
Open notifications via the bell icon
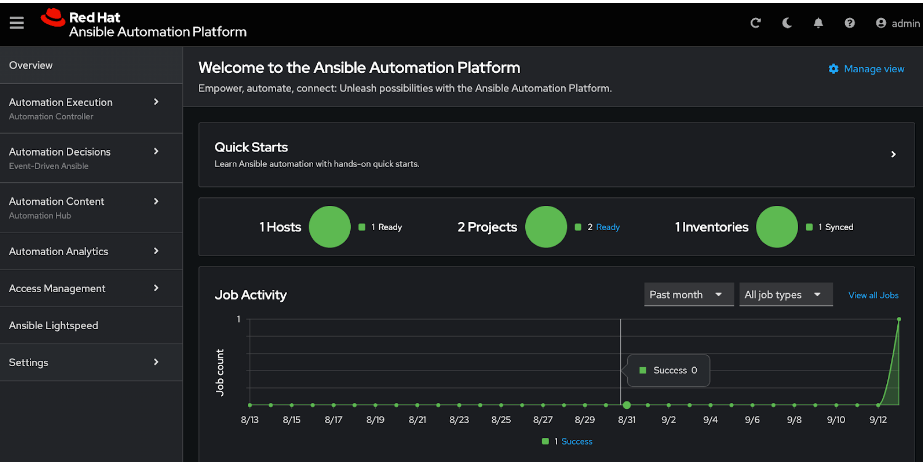pos(818,23)
